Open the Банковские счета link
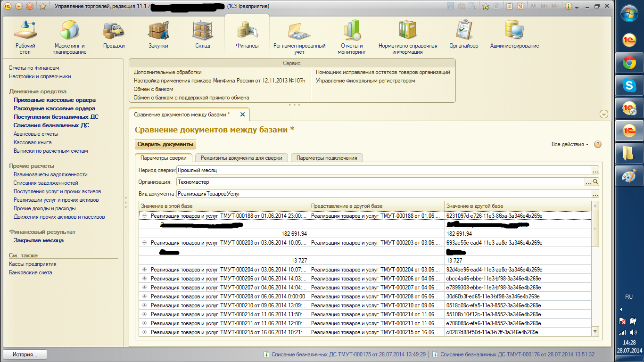Image resolution: width=644 pixels, height=362 pixels. click(x=31, y=272)
